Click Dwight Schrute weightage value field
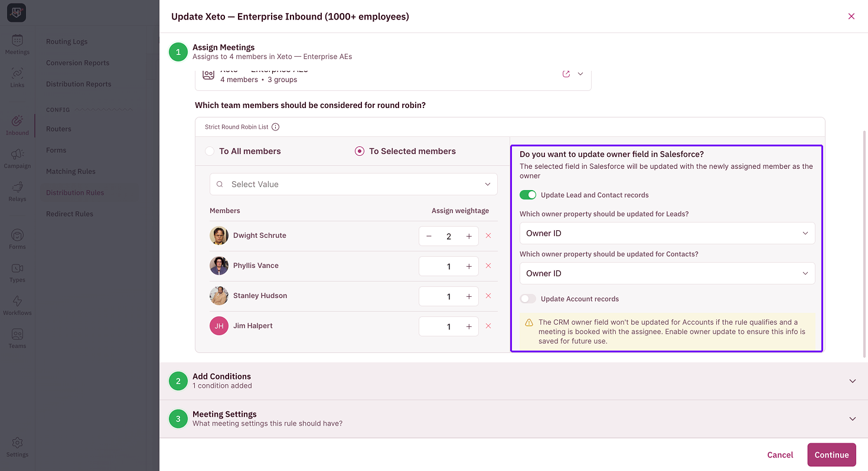This screenshot has width=868, height=471. (449, 236)
